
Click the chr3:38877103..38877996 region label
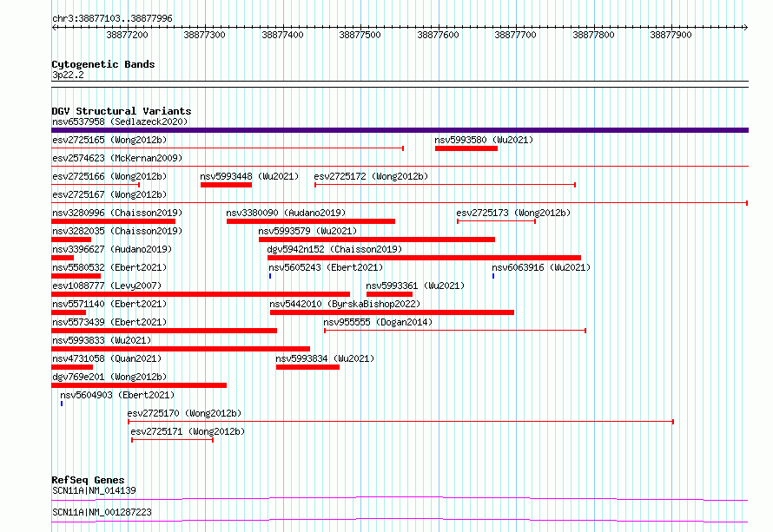(112, 18)
